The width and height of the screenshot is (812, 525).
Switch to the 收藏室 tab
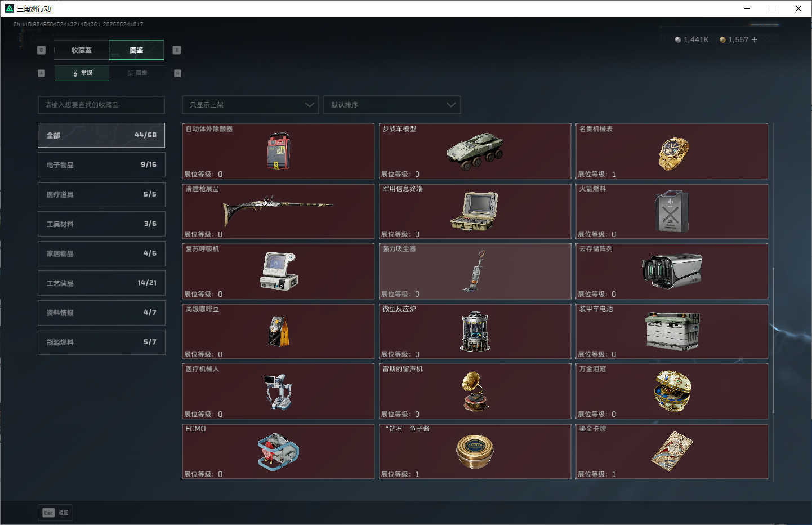[82, 50]
